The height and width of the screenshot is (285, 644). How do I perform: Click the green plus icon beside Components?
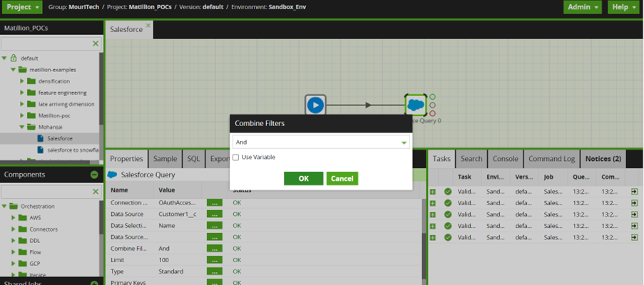click(x=94, y=175)
